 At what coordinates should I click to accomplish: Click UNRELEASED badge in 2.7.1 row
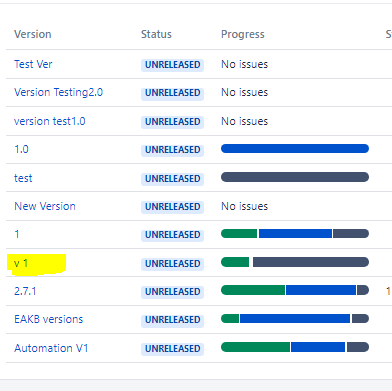172,292
